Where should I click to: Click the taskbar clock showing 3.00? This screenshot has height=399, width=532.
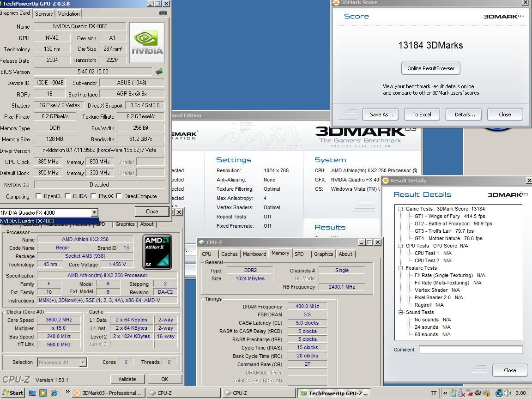pyautogui.click(x=520, y=393)
